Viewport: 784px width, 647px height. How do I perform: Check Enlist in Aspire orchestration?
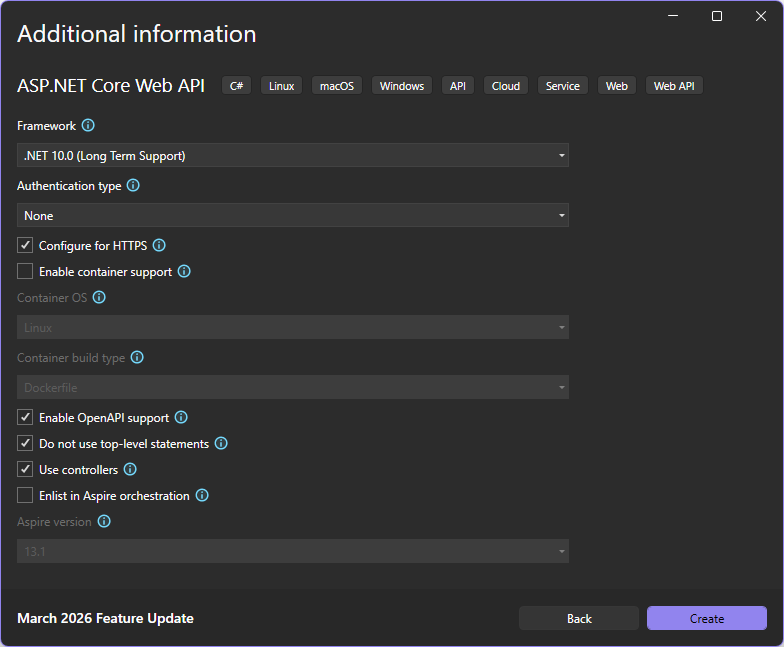(26, 495)
